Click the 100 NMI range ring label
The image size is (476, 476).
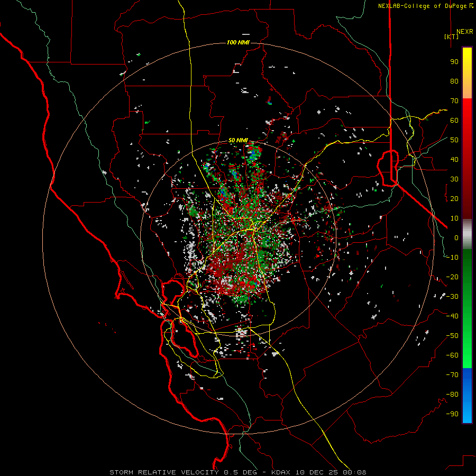pos(238,42)
